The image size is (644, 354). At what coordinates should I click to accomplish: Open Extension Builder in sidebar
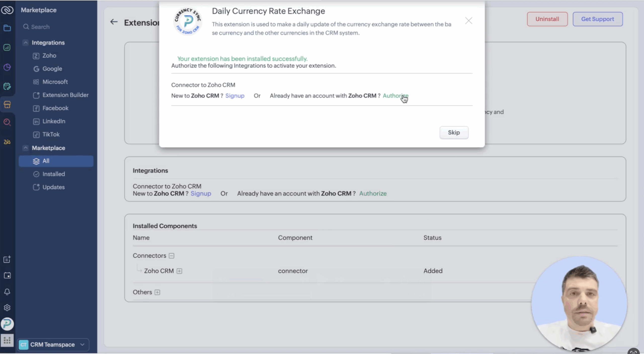(65, 95)
